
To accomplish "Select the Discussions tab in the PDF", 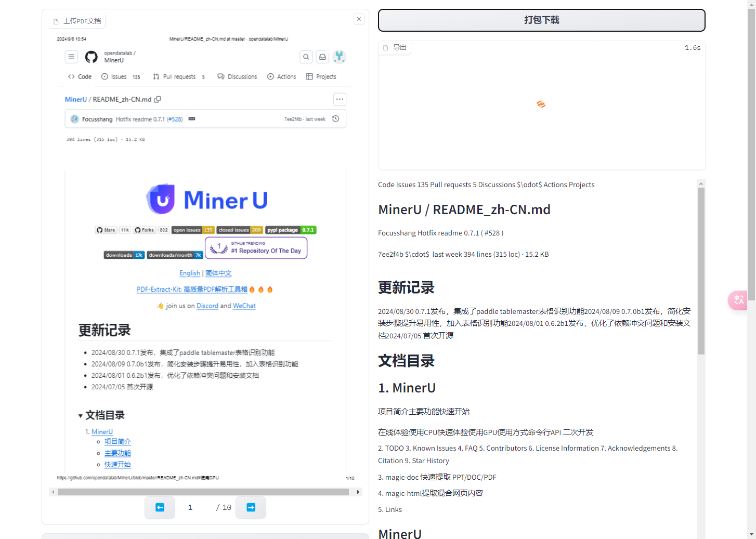I will pyautogui.click(x=237, y=77).
